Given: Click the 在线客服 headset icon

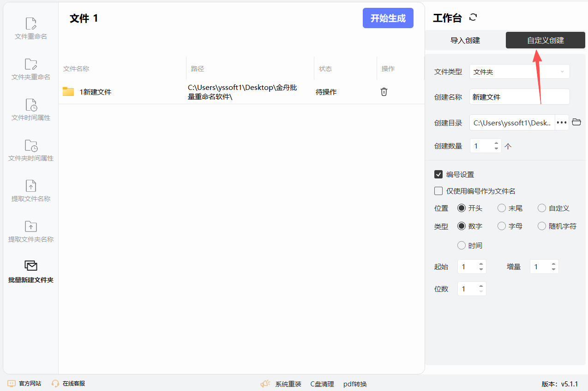Looking at the screenshot, I should (55, 384).
